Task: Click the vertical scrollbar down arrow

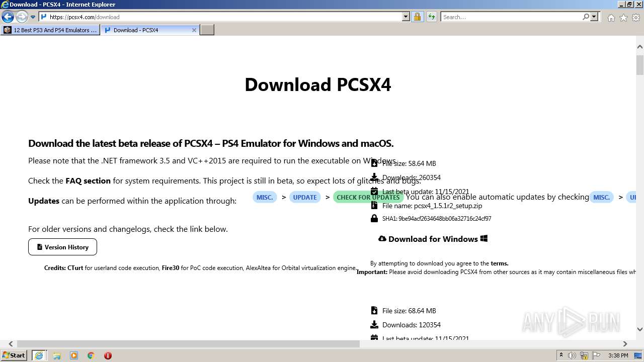Action: pyautogui.click(x=640, y=329)
